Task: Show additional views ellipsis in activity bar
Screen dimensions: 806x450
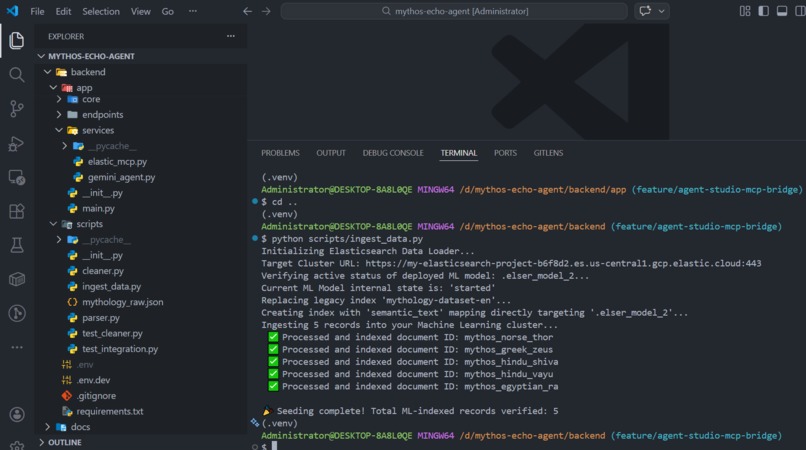Action: click(x=16, y=347)
